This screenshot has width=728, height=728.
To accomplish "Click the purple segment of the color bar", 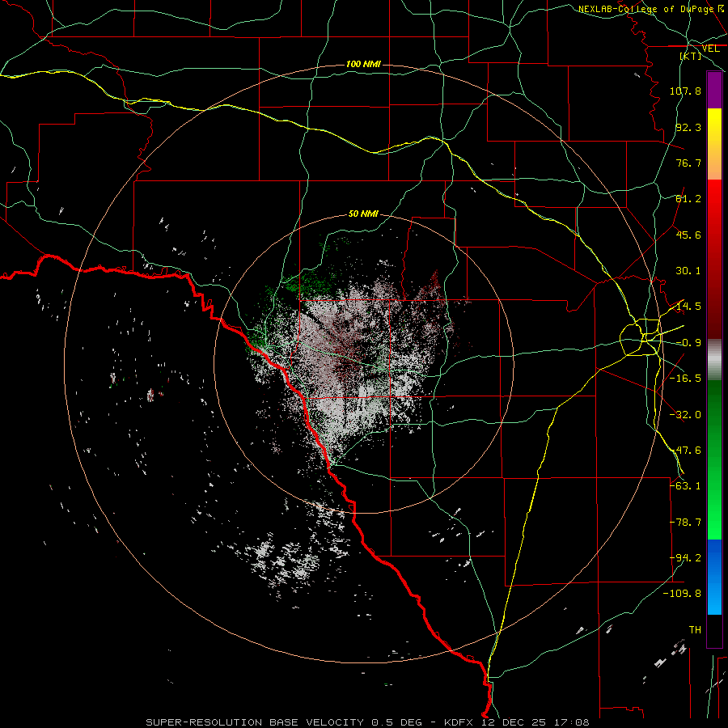I will (714, 90).
